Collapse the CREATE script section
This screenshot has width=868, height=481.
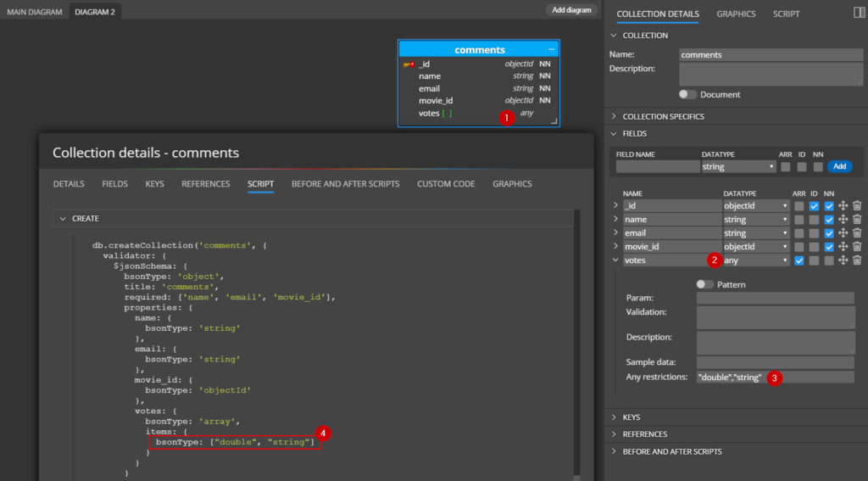(x=63, y=219)
